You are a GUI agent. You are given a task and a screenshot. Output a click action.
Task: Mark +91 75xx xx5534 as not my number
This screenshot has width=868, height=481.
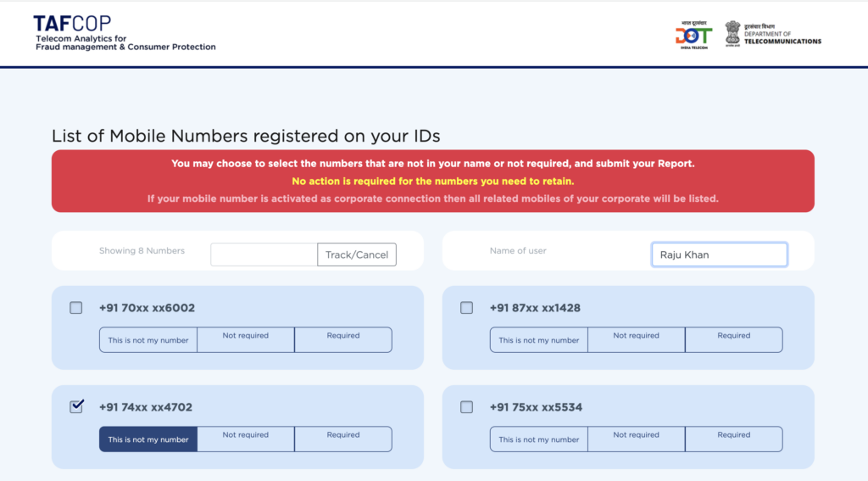(538, 439)
